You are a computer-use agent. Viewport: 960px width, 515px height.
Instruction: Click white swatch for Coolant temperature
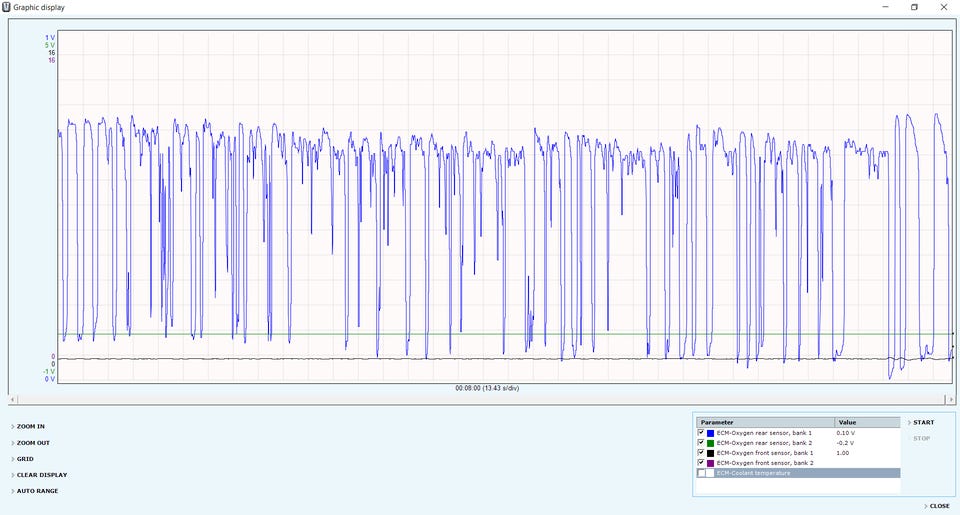710,473
